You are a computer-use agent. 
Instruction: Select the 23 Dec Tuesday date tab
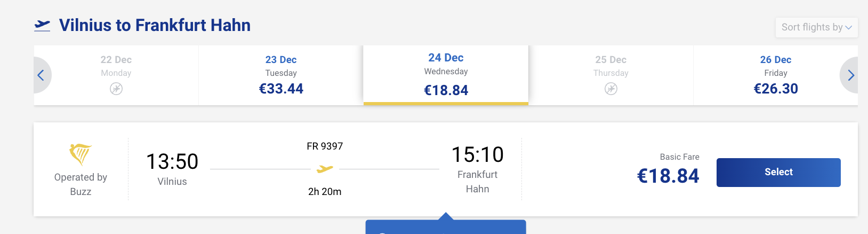(x=281, y=75)
